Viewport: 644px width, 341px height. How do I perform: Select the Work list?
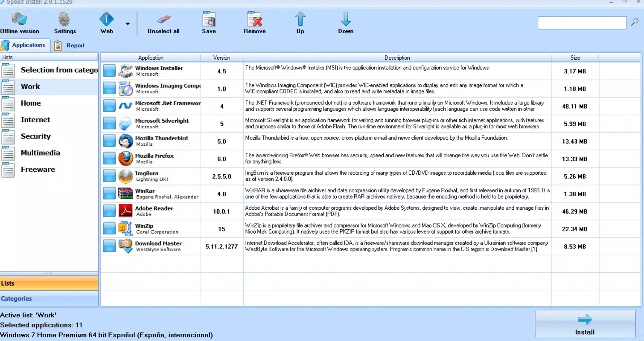(49, 87)
